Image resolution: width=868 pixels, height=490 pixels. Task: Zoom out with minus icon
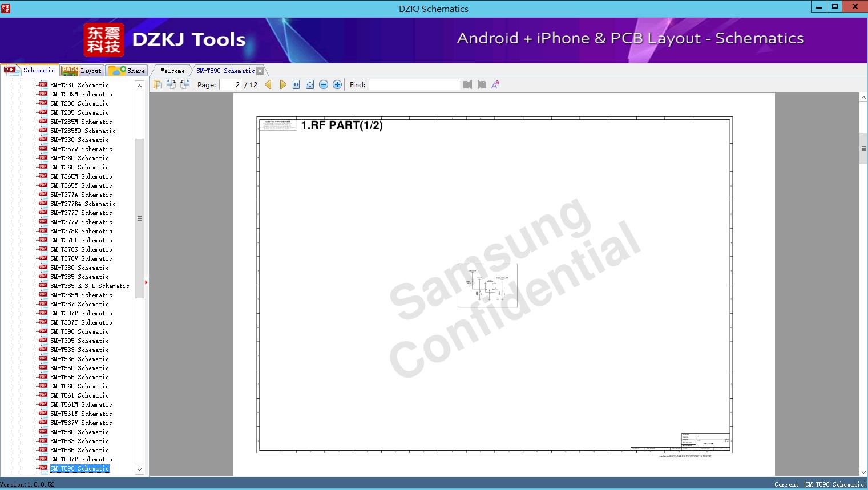click(x=324, y=84)
